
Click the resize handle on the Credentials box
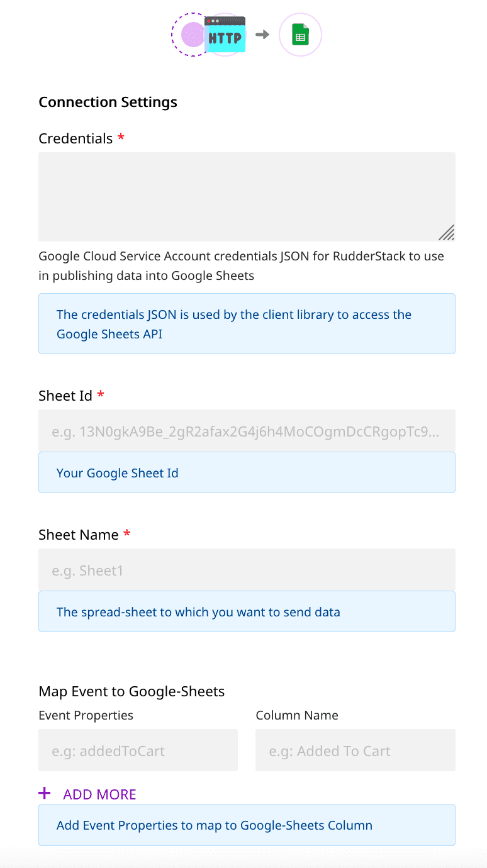pos(447,233)
